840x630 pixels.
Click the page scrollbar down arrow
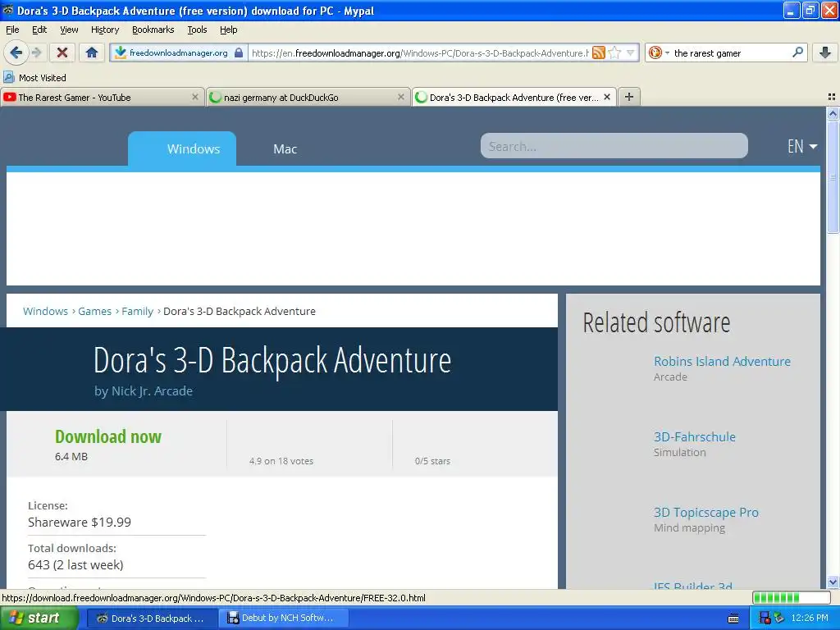(x=833, y=582)
